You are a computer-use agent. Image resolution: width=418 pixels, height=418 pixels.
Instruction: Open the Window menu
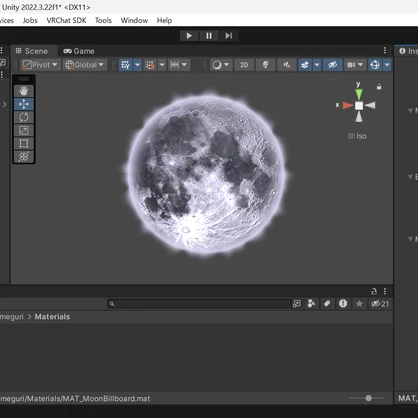click(x=134, y=20)
